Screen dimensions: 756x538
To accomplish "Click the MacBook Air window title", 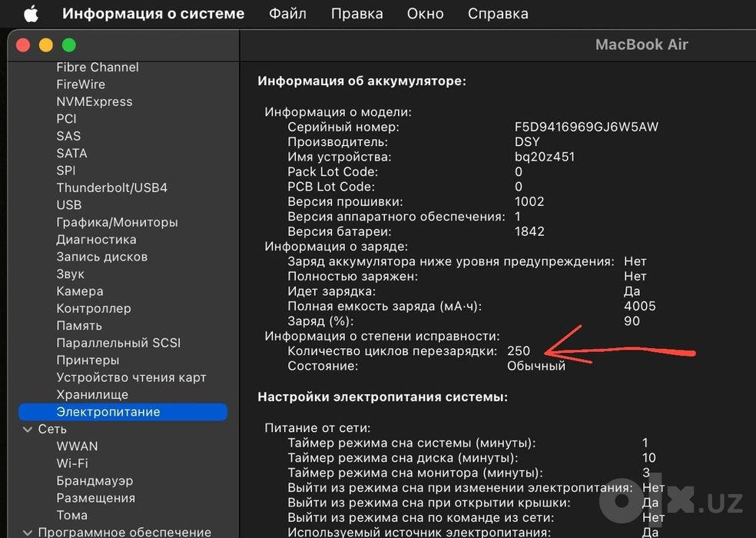I will (x=642, y=45).
